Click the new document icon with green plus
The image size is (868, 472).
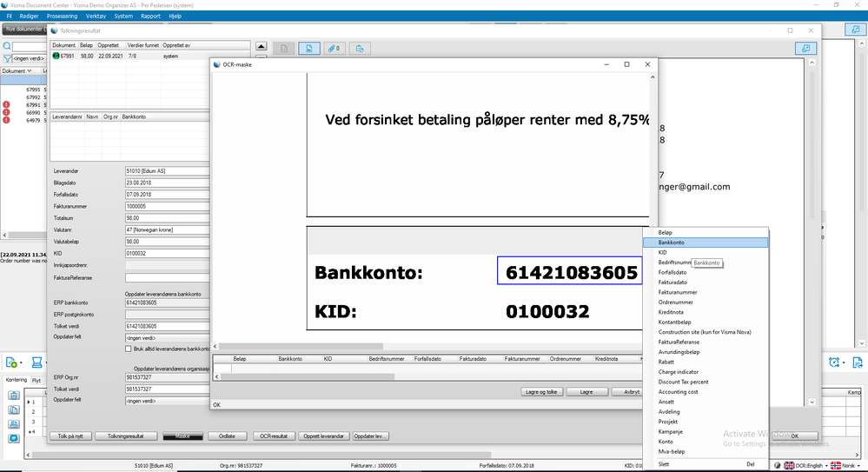point(11,362)
